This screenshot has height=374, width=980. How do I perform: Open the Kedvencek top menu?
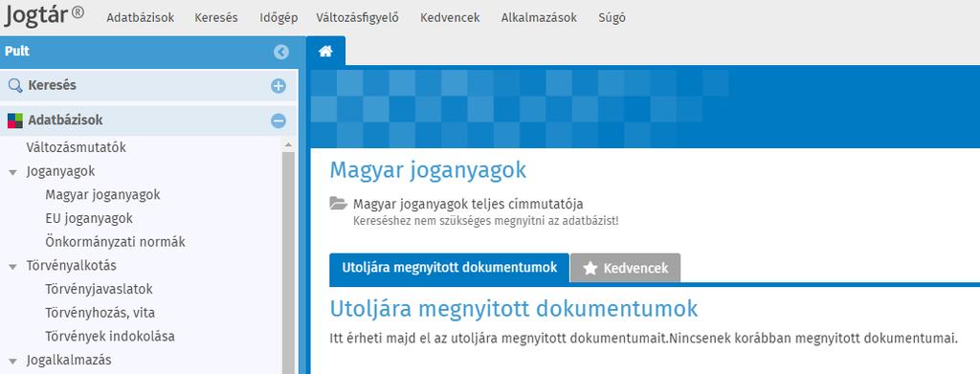pos(450,17)
